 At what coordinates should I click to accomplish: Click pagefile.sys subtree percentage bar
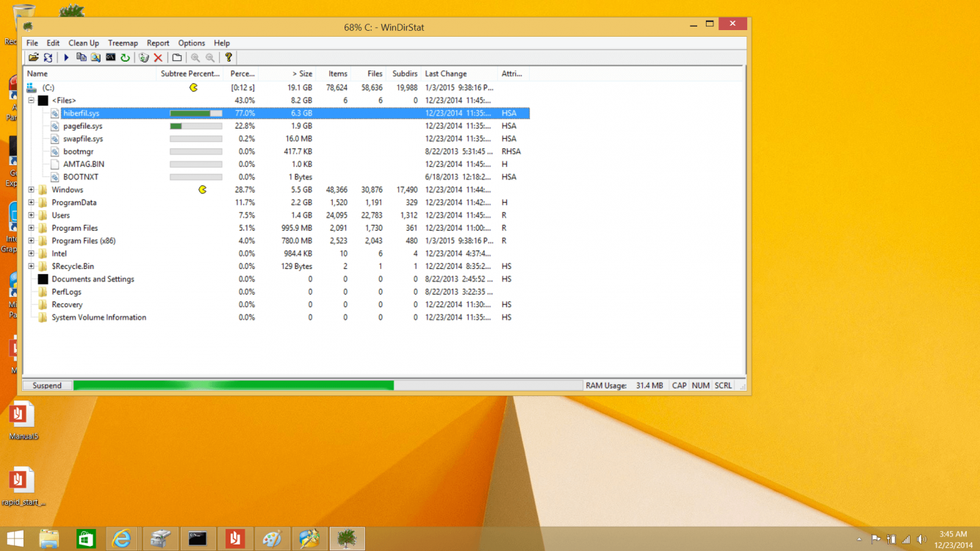pyautogui.click(x=196, y=126)
